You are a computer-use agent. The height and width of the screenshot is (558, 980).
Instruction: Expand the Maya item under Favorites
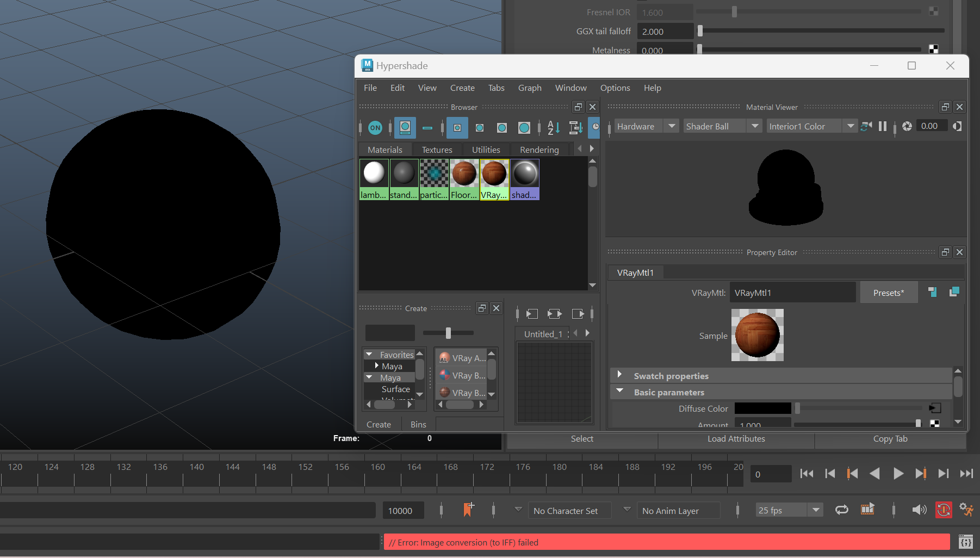tap(377, 366)
